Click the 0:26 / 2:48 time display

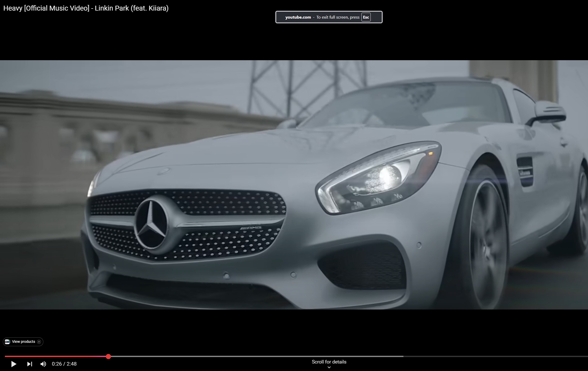click(64, 364)
